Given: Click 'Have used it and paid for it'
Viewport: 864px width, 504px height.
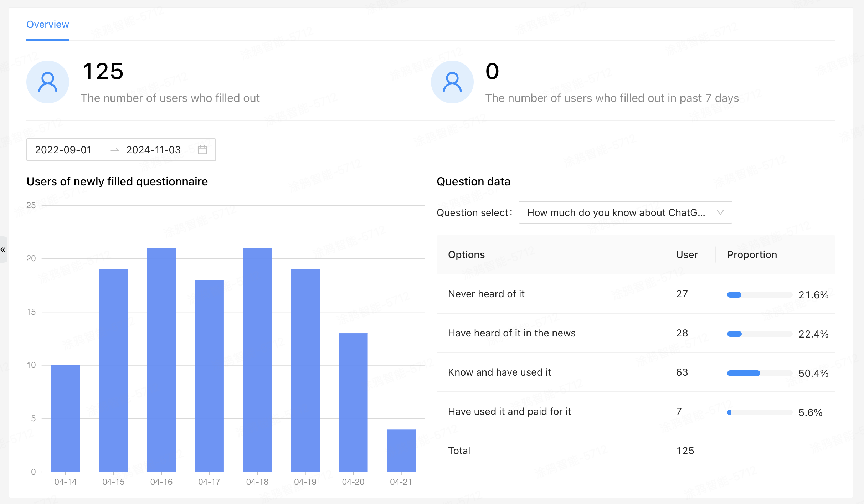Looking at the screenshot, I should [x=509, y=411].
